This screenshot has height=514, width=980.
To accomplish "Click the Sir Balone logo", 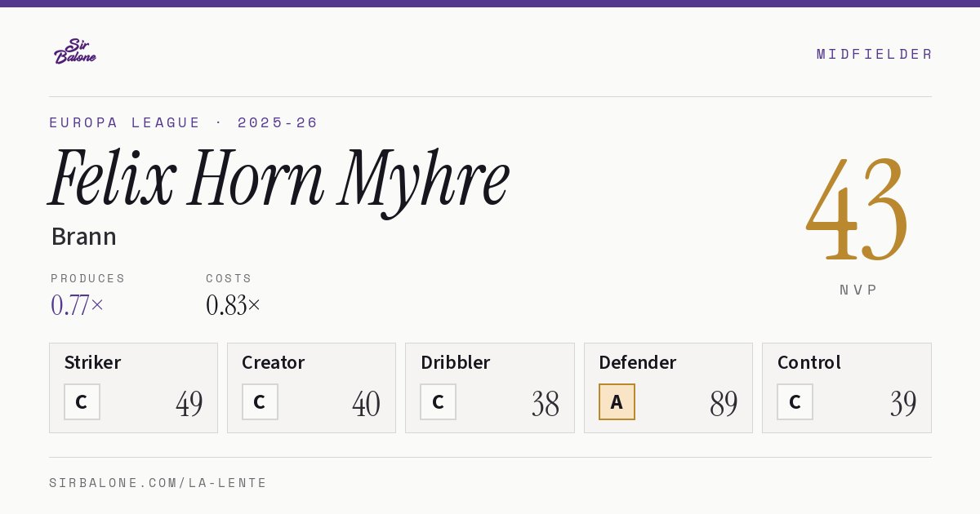I will click(x=75, y=51).
